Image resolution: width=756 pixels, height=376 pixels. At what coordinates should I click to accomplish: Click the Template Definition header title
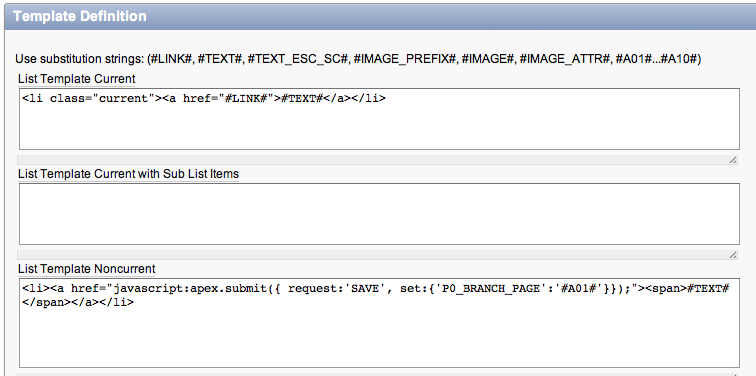(x=80, y=16)
